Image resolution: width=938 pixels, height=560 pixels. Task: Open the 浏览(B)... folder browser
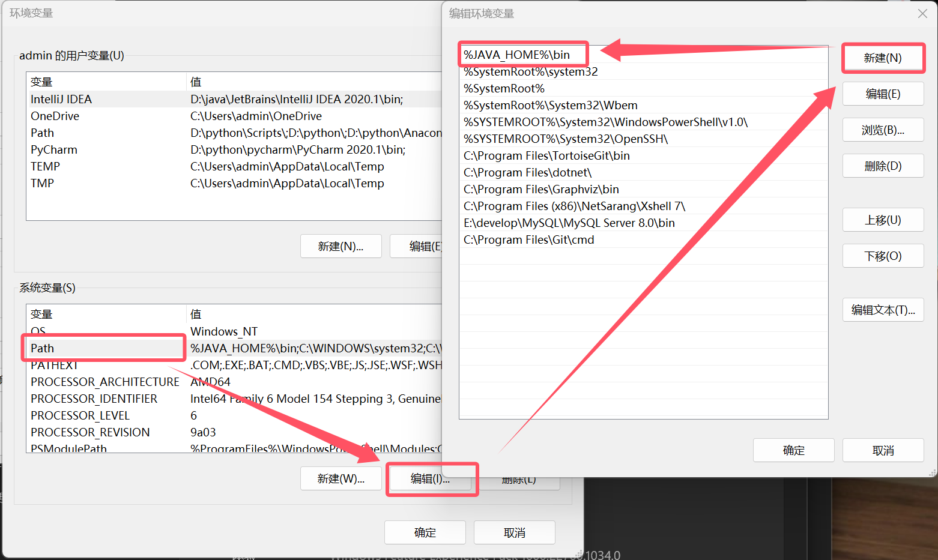click(883, 130)
